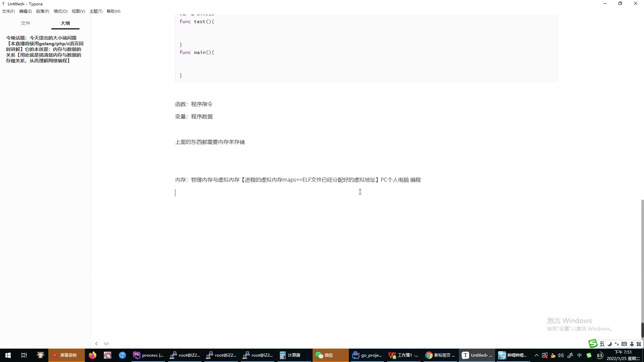Image resolution: width=644 pixels, height=362 pixels.
Task: Click the paragraph 变量：程序数据
Action: click(194, 117)
